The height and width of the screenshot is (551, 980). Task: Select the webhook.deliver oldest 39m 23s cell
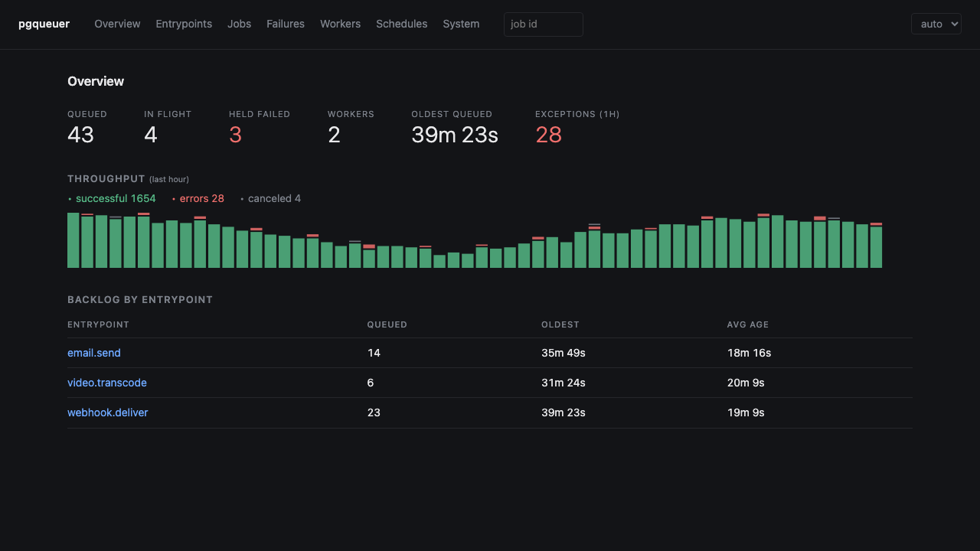pos(563,412)
